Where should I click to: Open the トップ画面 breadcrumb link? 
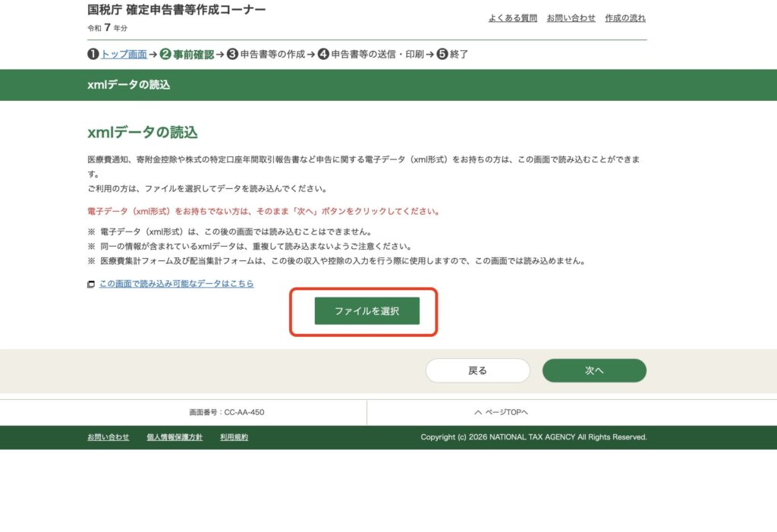click(x=124, y=55)
